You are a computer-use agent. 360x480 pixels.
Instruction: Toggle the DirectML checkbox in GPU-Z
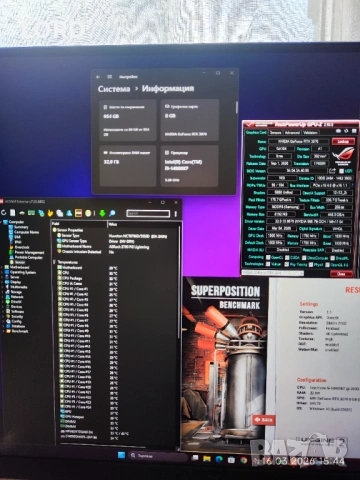point(333,258)
